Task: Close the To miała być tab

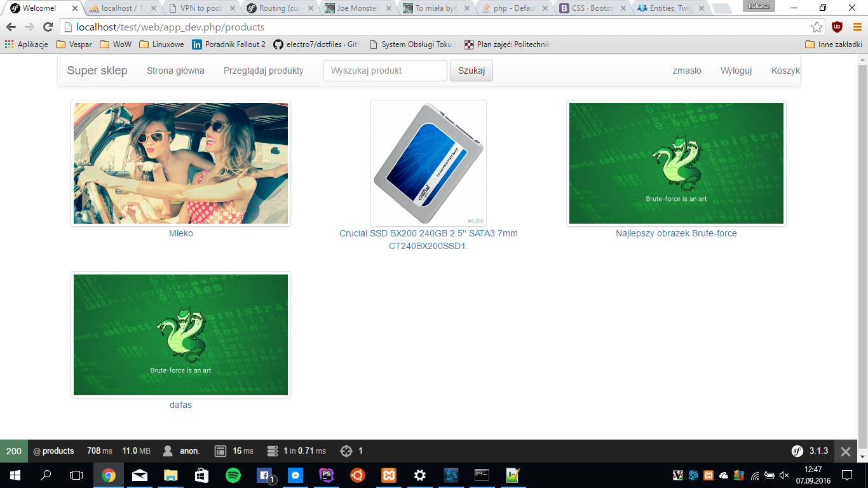Action: 467,8
